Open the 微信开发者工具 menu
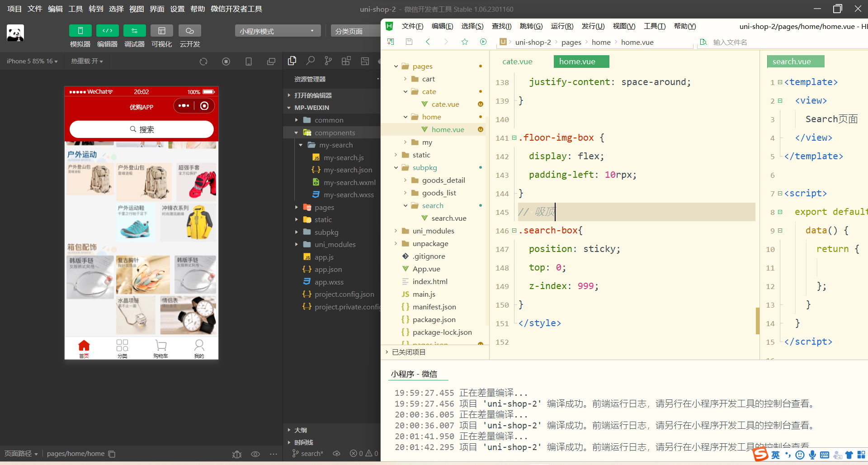 point(236,9)
